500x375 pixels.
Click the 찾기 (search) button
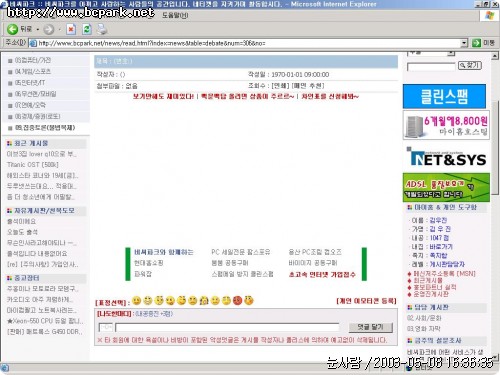[x=469, y=65]
